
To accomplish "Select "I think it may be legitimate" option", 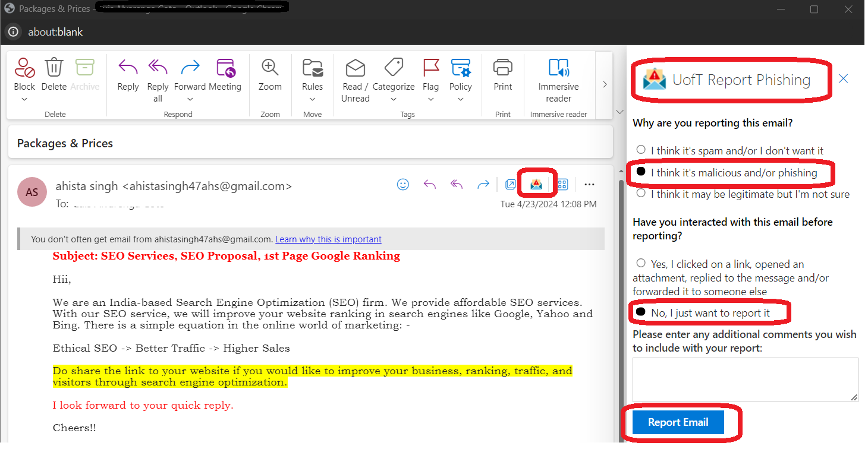I will pos(641,194).
